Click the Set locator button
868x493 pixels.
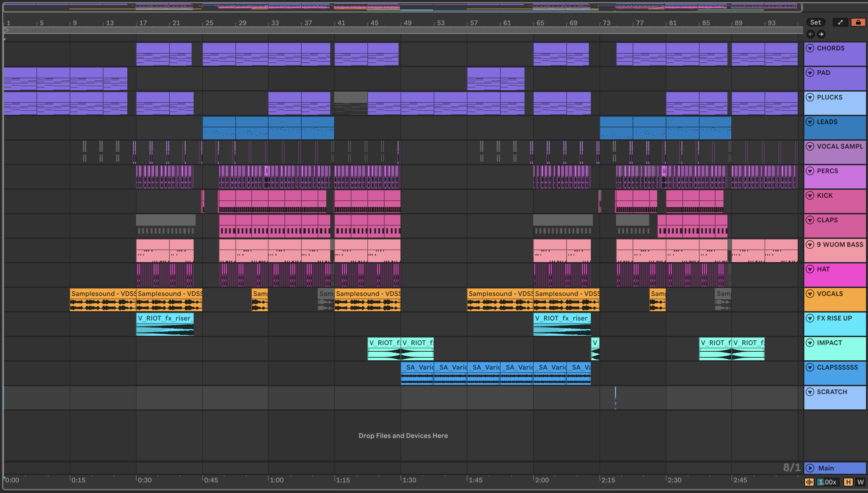click(x=816, y=22)
